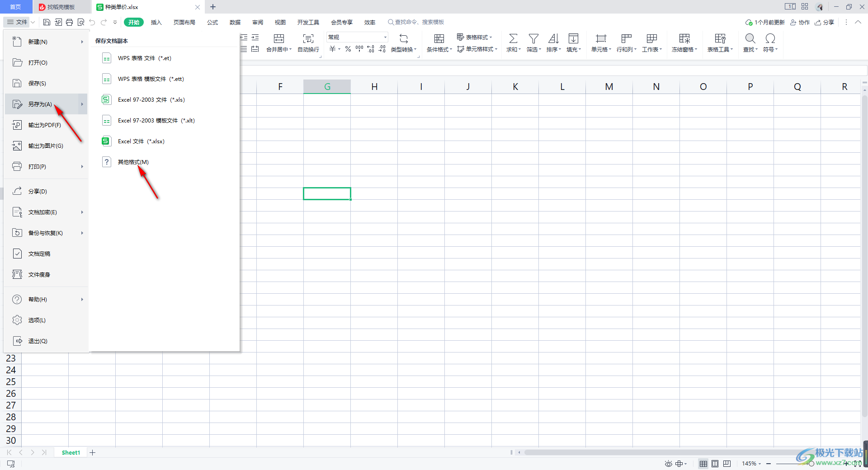The height and width of the screenshot is (470, 868).
Task: Open the number format combo box
Action: coord(357,37)
